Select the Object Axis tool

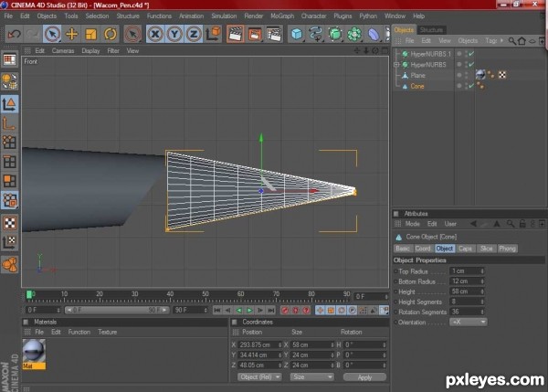9,123
